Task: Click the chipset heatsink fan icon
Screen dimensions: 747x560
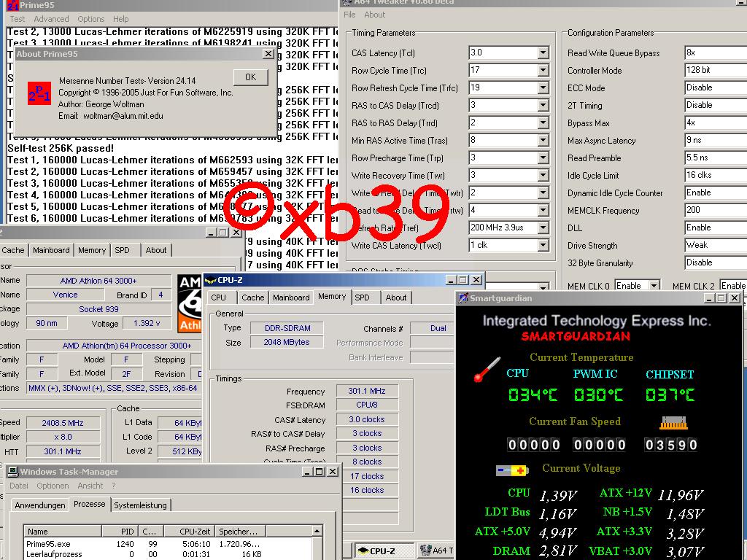Action: pos(673,423)
